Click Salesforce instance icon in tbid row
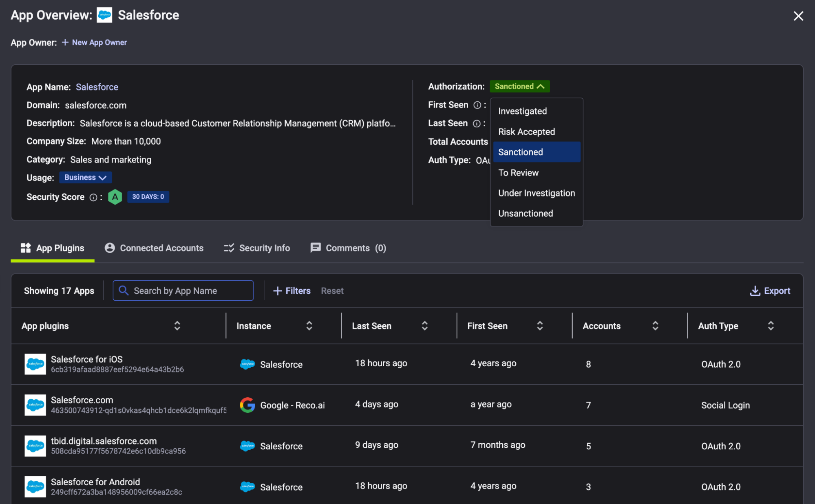Viewport: 815px width, 504px height. click(247, 446)
